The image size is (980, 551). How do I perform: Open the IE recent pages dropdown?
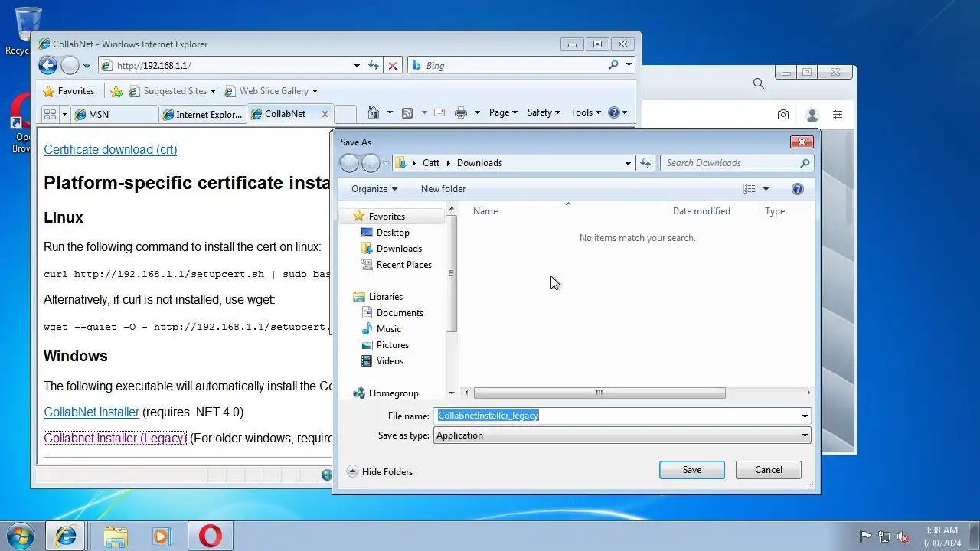coord(87,66)
